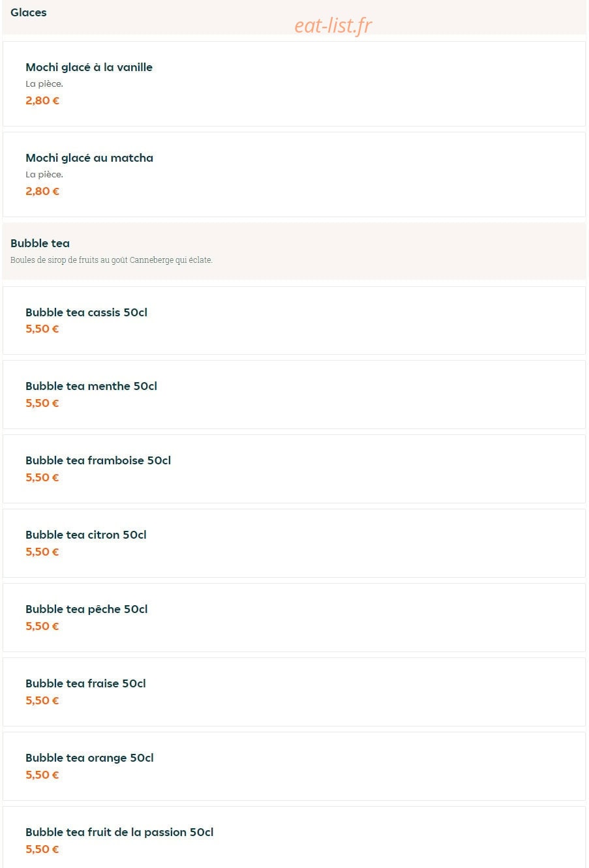
Task: Pick Bubble tea citron 50cl
Action: click(294, 543)
